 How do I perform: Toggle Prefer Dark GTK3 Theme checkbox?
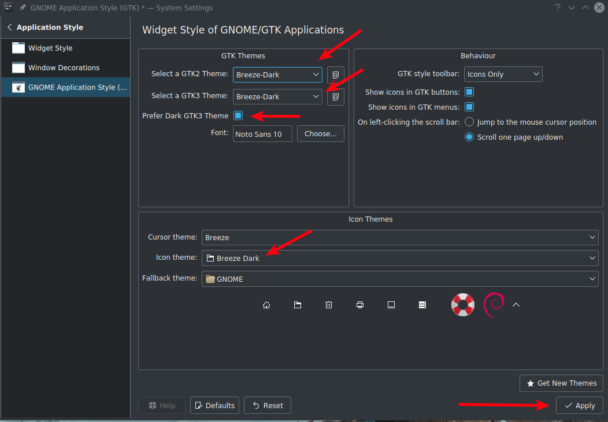click(x=238, y=116)
